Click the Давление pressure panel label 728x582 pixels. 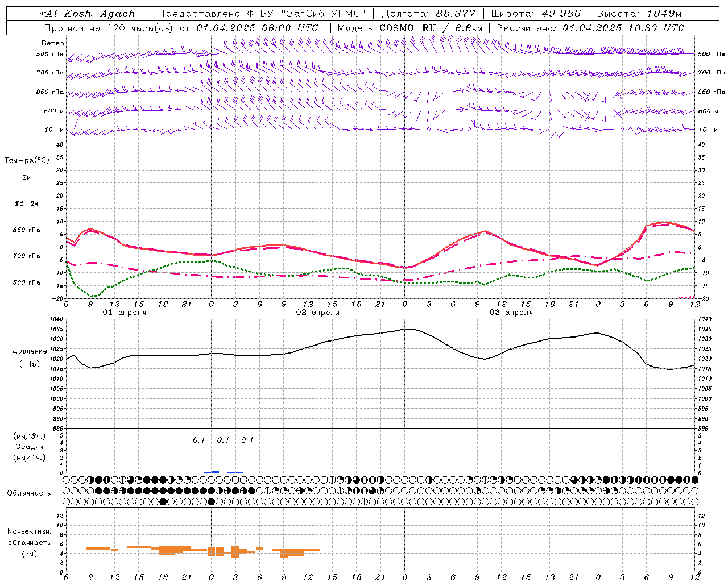point(30,351)
